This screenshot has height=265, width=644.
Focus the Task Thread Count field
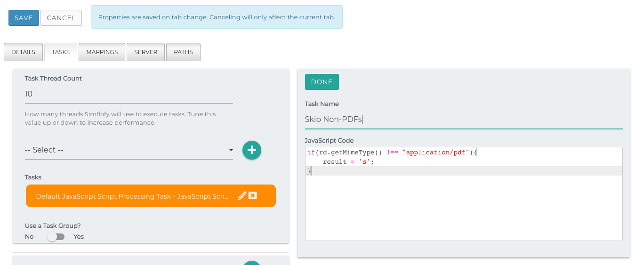(129, 94)
